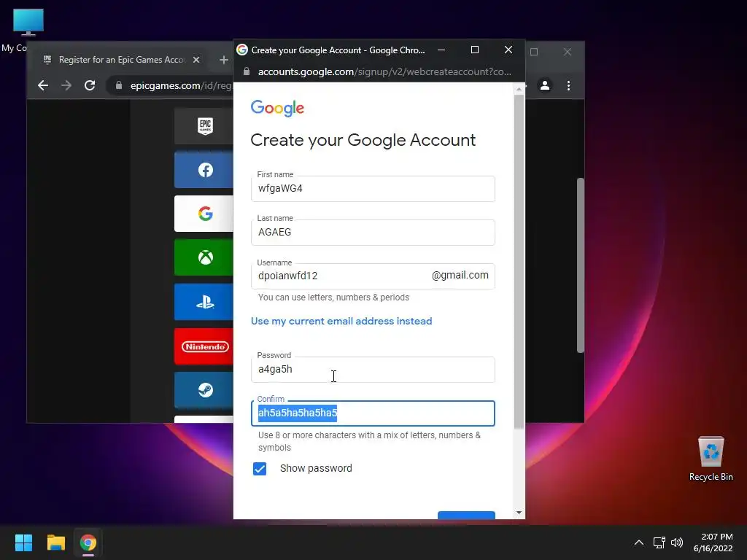747x560 pixels.
Task: Uncheck the Show password checkbox
Action: [x=260, y=469]
